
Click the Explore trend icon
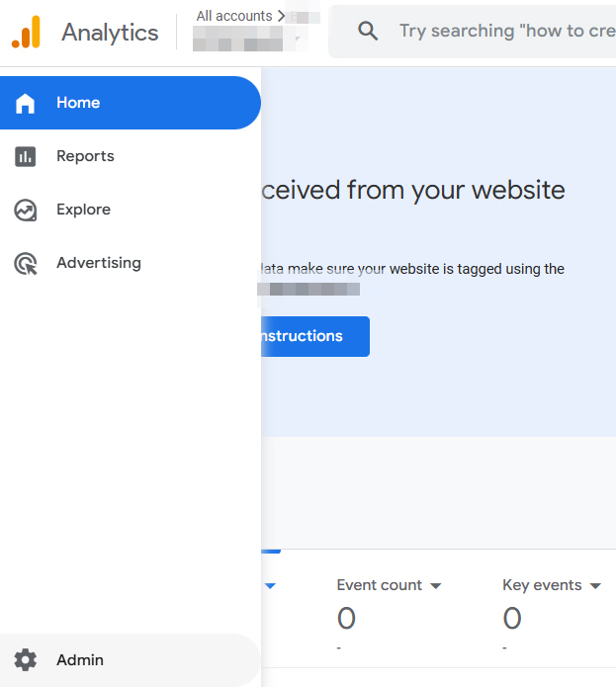pos(26,211)
